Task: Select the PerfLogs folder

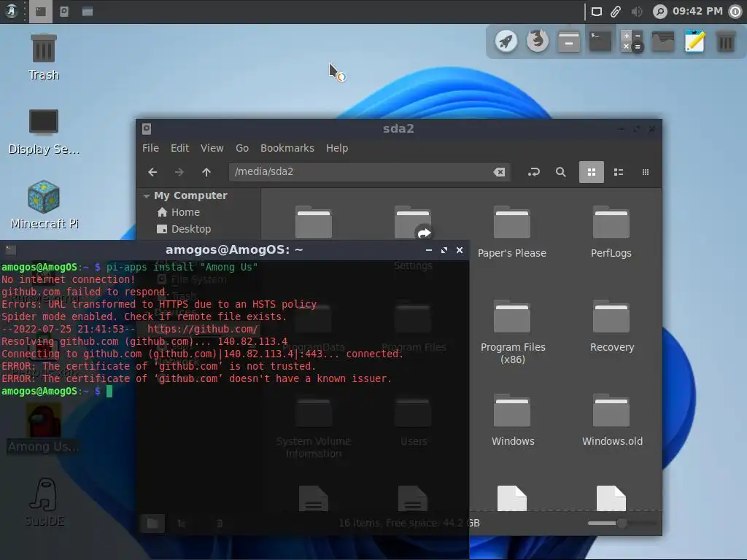Action: [x=611, y=233]
